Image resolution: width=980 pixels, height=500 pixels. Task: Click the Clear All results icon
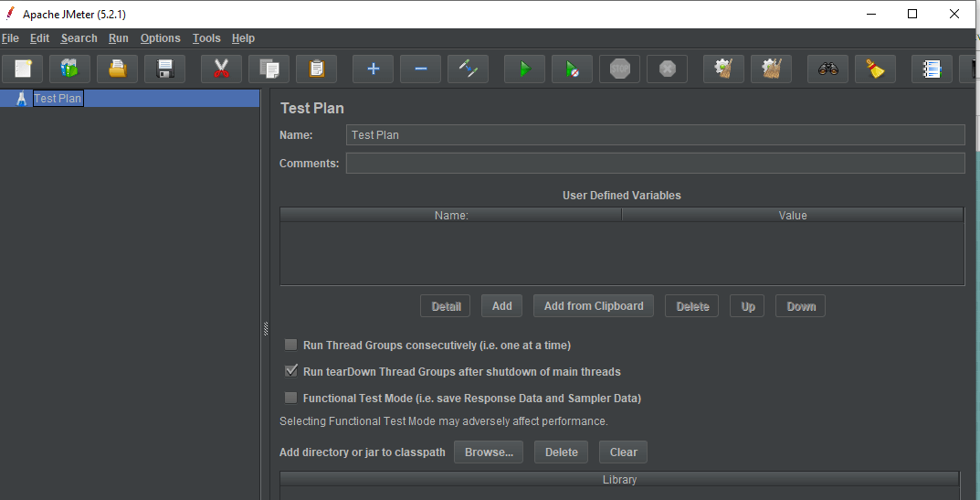tap(771, 69)
